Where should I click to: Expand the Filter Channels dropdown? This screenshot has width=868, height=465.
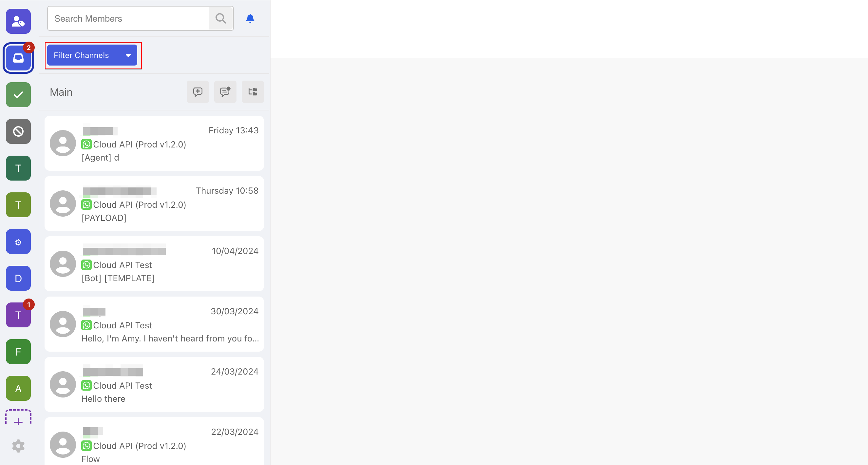tap(82, 55)
